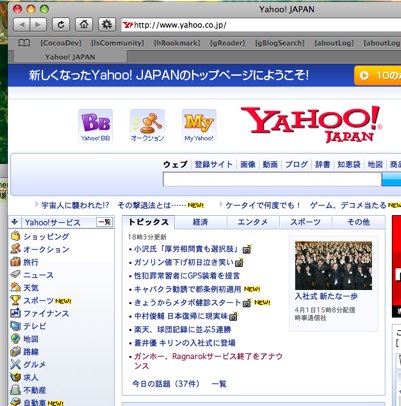
Task: Choose the 知恵袋 search category
Action: (349, 164)
